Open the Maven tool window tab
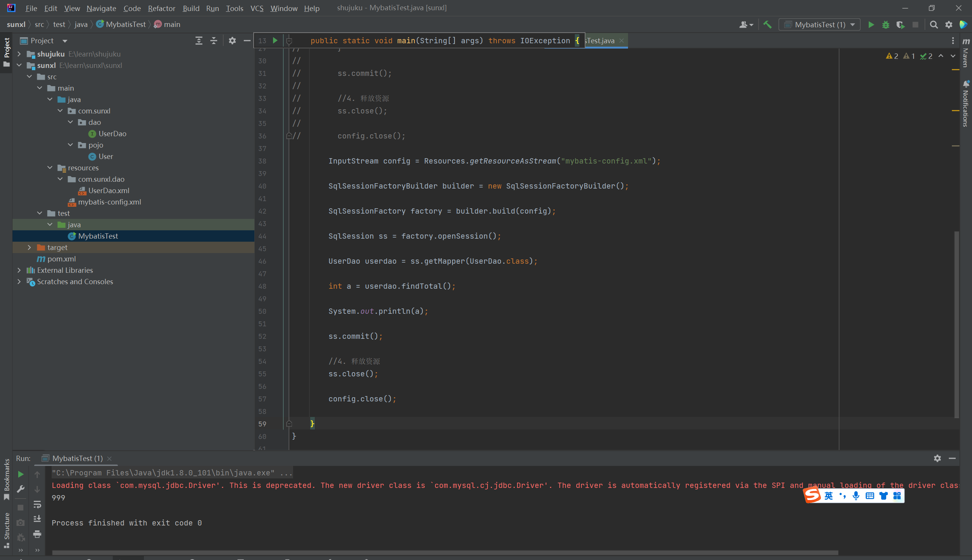This screenshot has height=560, width=972. point(966,53)
